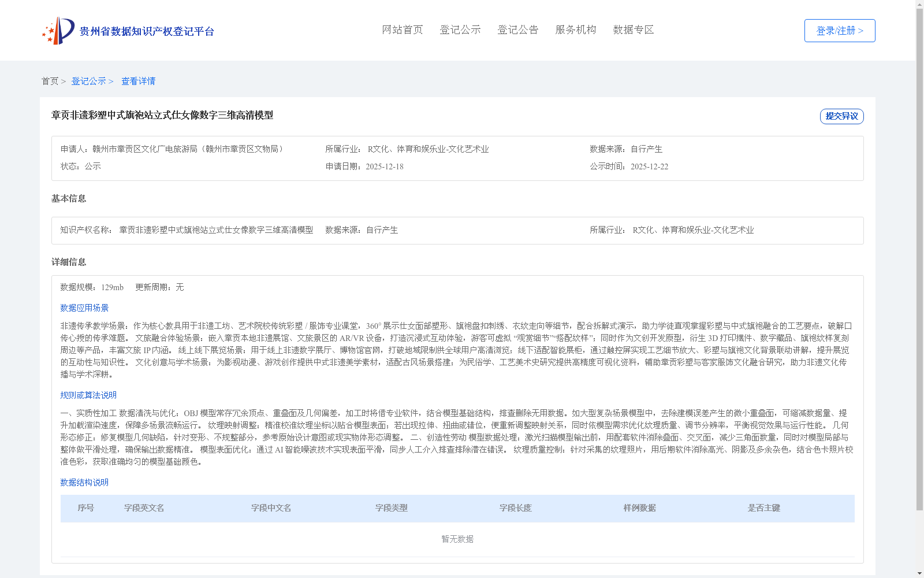
Task: Click the platform title 贵州省数据知识产权登记平台
Action: click(x=147, y=31)
